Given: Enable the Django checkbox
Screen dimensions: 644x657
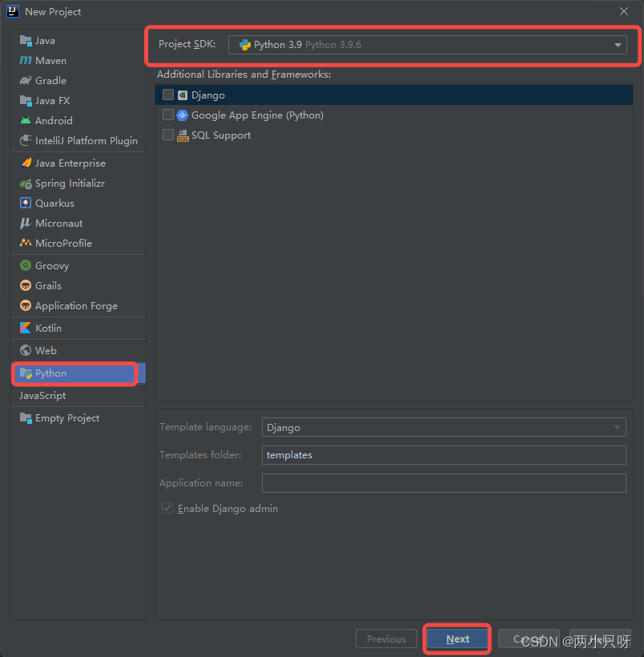Looking at the screenshot, I should pyautogui.click(x=168, y=95).
